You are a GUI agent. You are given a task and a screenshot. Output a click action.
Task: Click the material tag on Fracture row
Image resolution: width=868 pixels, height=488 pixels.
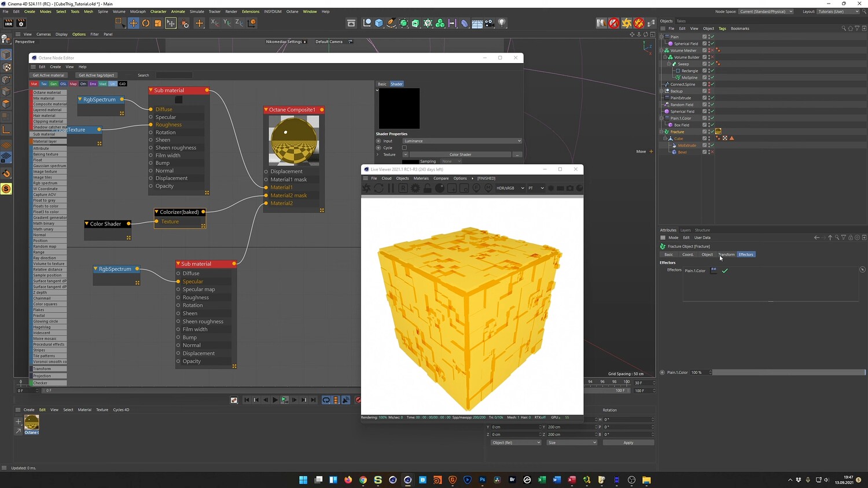718,131
